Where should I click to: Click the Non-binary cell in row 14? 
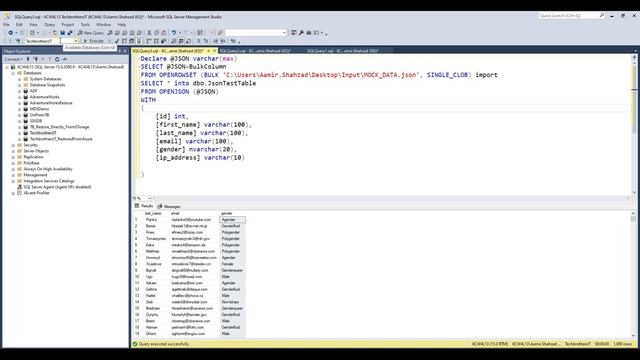pyautogui.click(x=233, y=302)
